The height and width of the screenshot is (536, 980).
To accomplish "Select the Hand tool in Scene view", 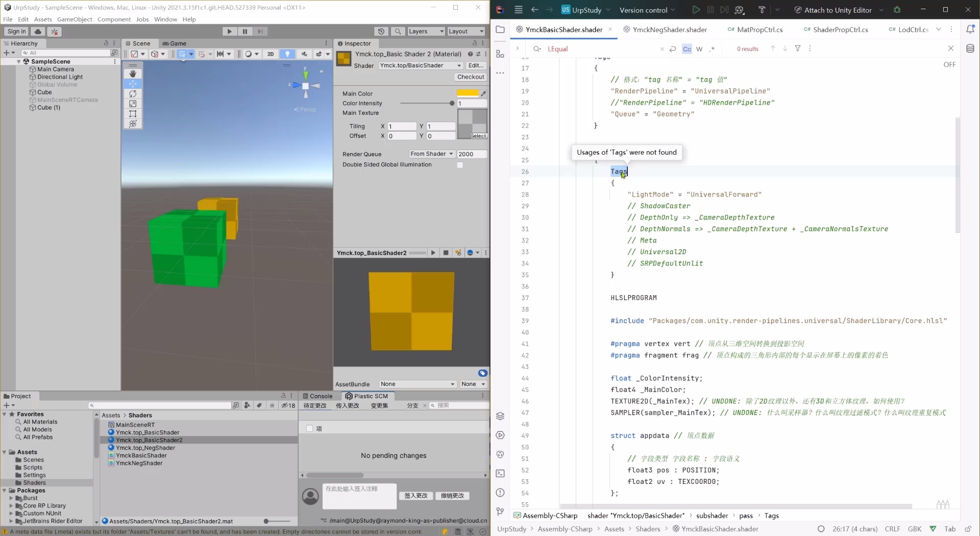I will 133,74.
